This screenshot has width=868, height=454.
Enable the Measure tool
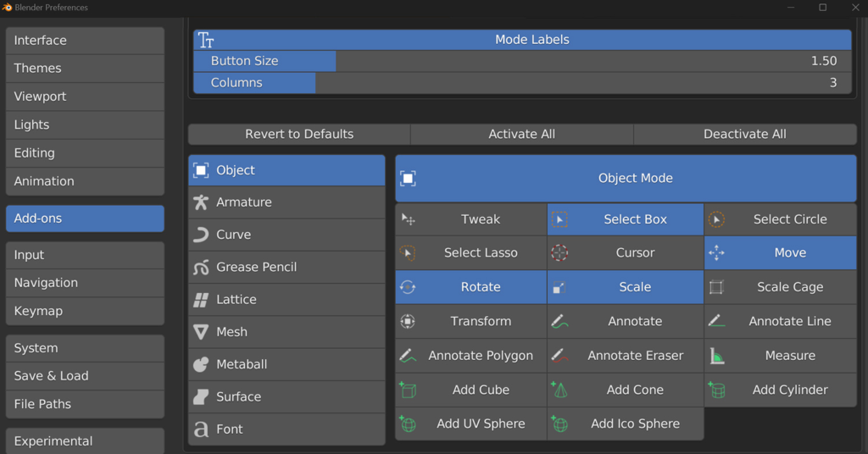[x=780, y=356]
